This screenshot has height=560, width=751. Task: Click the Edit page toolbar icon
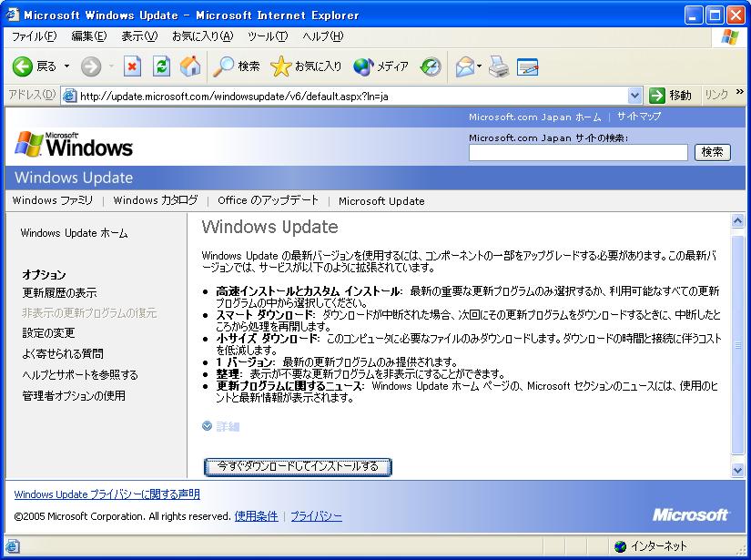click(x=527, y=66)
